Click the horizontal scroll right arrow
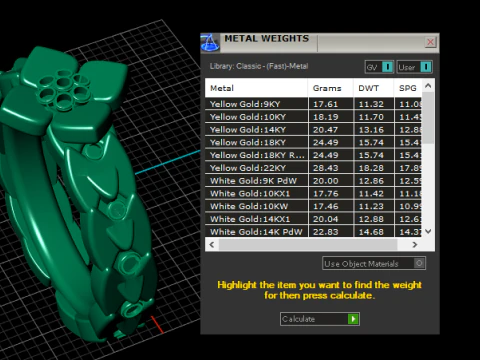The height and width of the screenshot is (360, 480). pyautogui.click(x=415, y=244)
